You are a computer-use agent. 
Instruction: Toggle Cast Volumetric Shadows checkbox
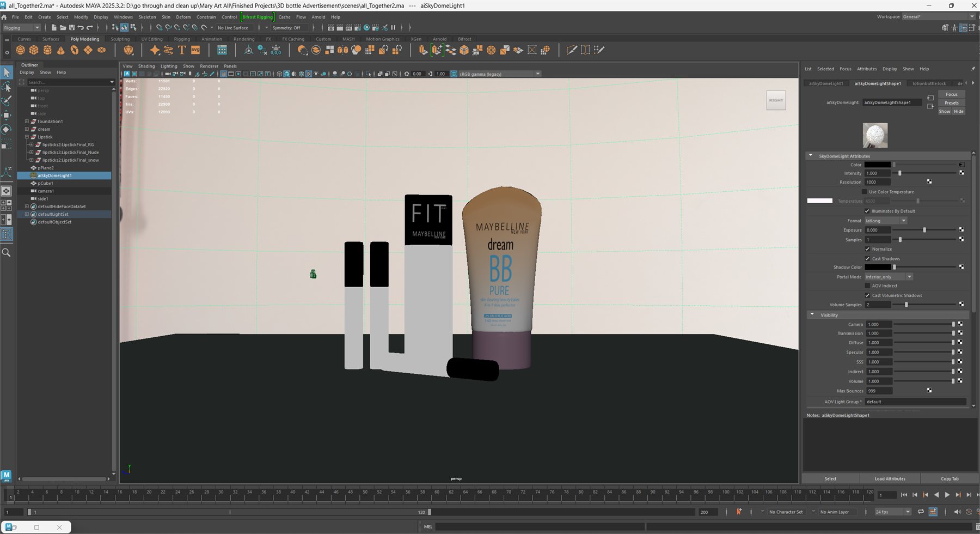tap(867, 295)
